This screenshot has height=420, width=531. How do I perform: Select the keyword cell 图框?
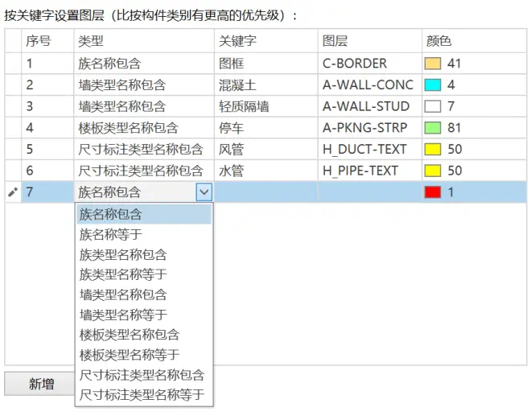266,64
